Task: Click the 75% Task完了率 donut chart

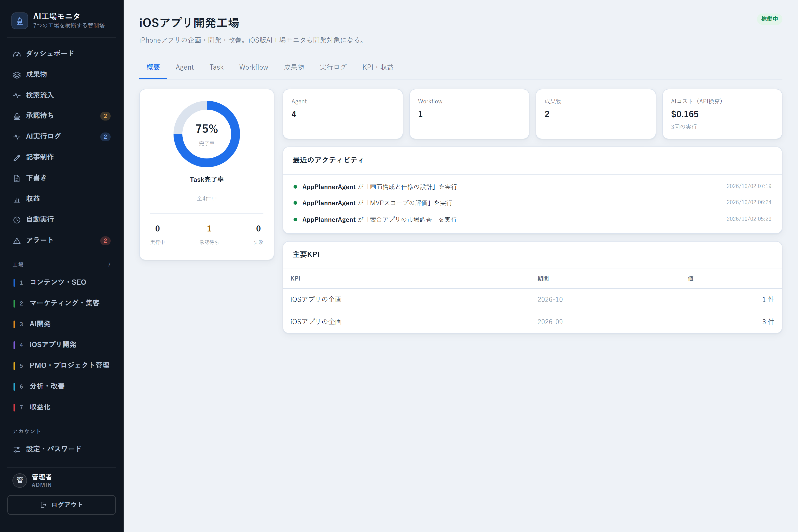Action: (207, 134)
